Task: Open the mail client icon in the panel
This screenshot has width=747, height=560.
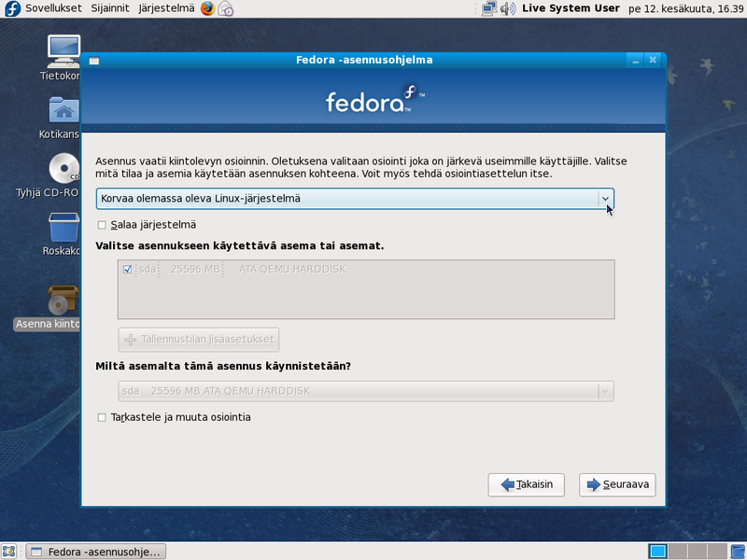Action: [x=225, y=8]
